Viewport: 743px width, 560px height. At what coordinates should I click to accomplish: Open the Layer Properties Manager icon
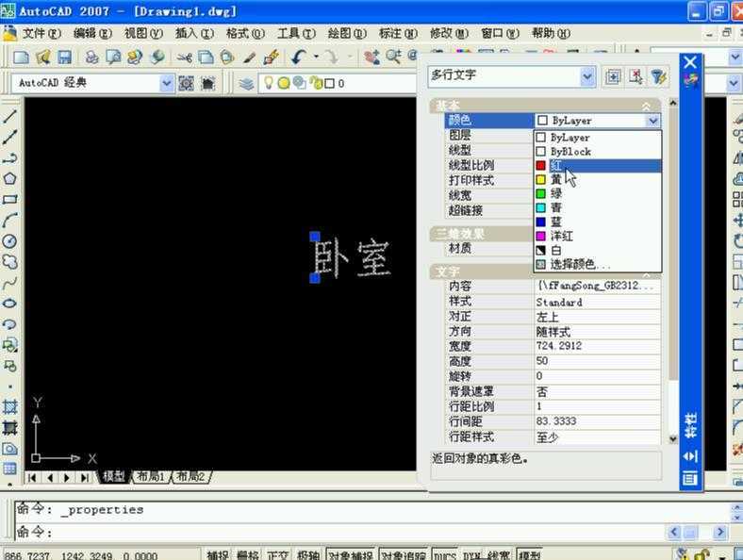(x=246, y=83)
